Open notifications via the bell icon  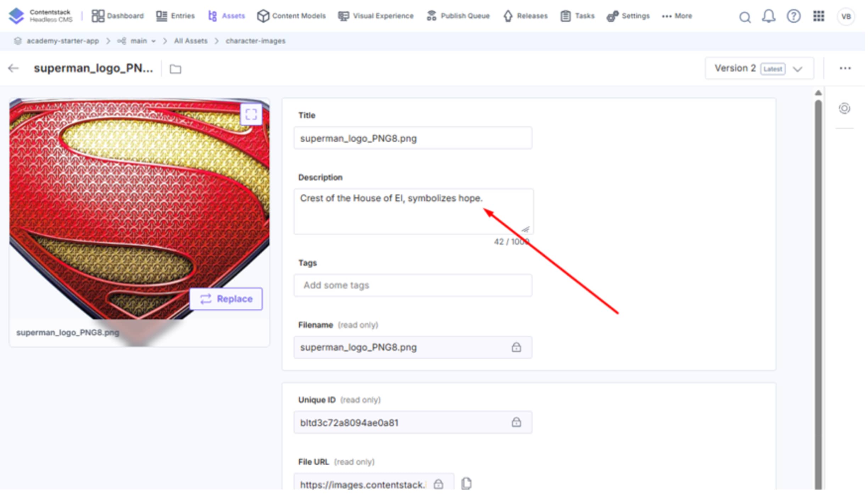[x=769, y=16]
